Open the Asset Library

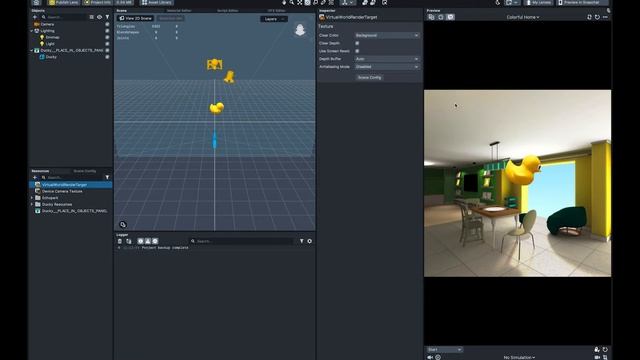click(x=157, y=2)
